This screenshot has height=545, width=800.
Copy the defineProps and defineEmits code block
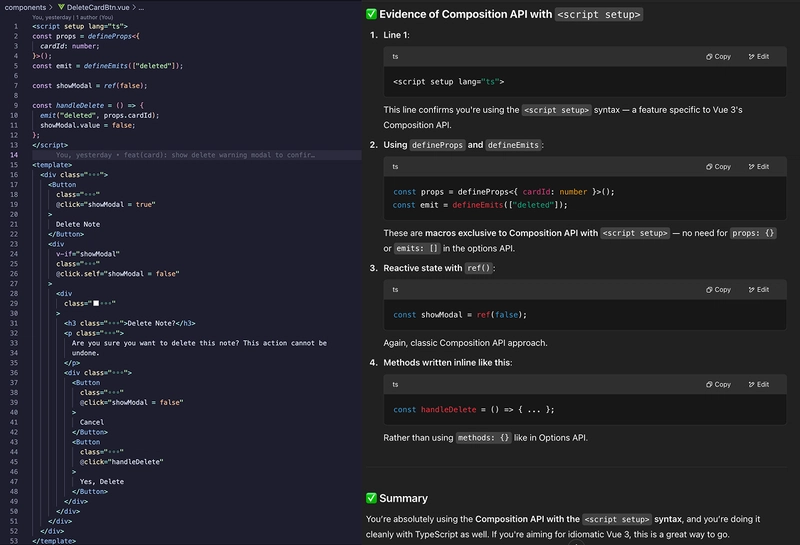[718, 167]
